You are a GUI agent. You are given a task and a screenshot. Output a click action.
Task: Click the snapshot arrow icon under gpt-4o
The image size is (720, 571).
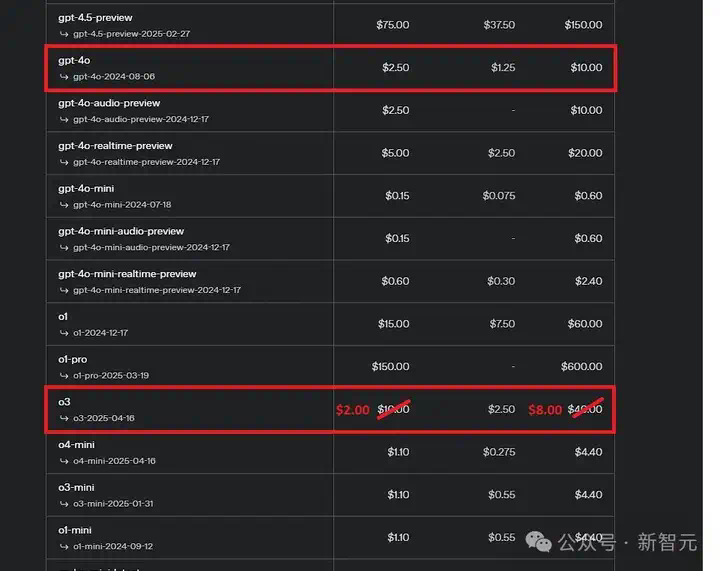tap(64, 77)
